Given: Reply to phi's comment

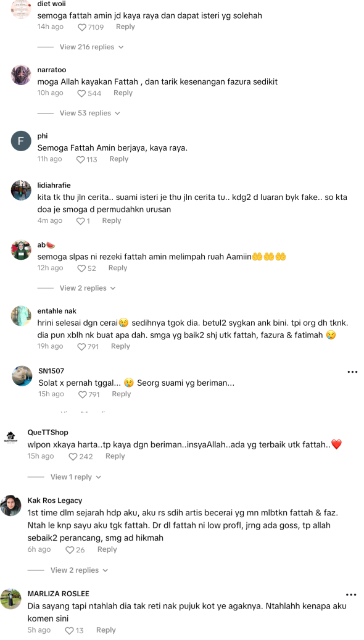Looking at the screenshot, I should (118, 159).
